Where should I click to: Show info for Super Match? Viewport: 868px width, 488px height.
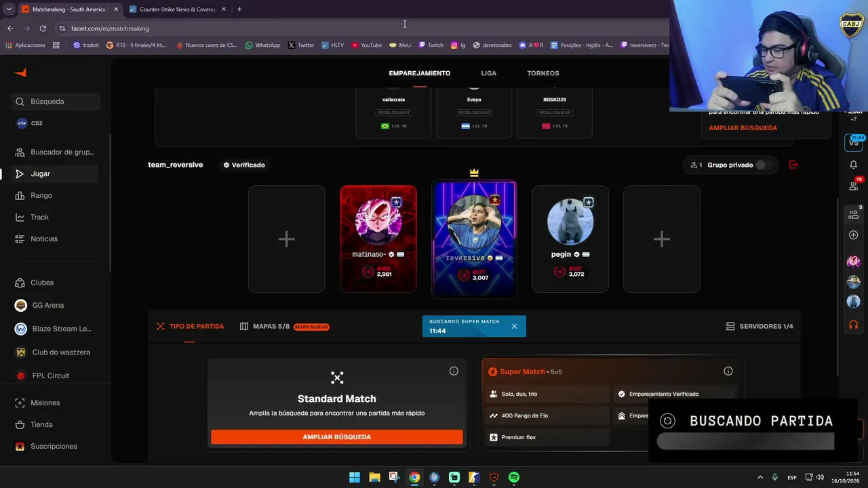(x=728, y=371)
